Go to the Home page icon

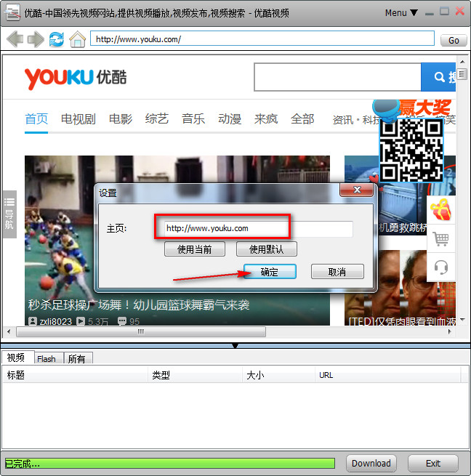click(77, 39)
